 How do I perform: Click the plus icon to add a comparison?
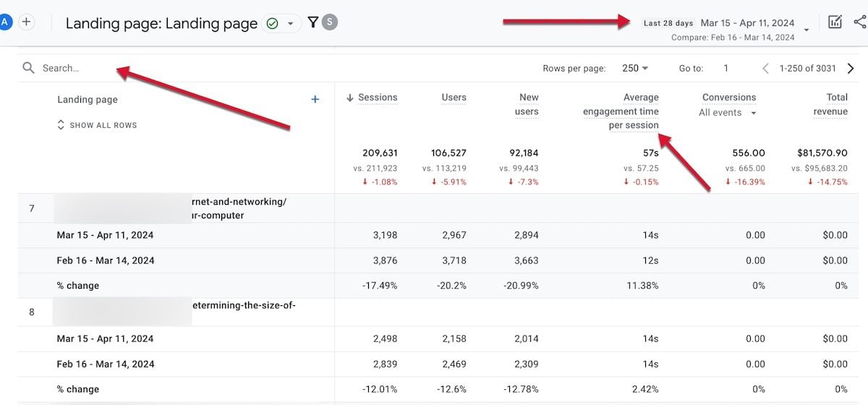coord(26,22)
